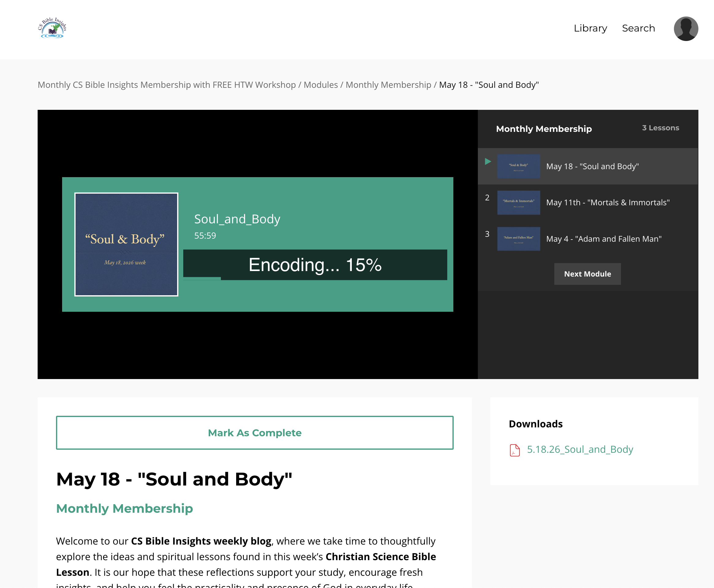Open the Search menu item
Screen dimensions: 714x588
(x=638, y=28)
